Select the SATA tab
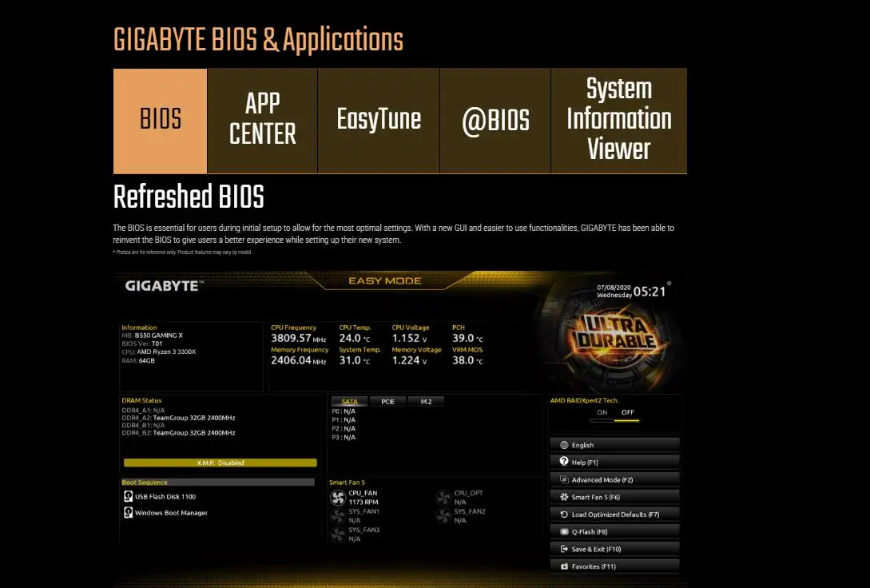Viewport: 870px width, 588px height. coord(350,402)
